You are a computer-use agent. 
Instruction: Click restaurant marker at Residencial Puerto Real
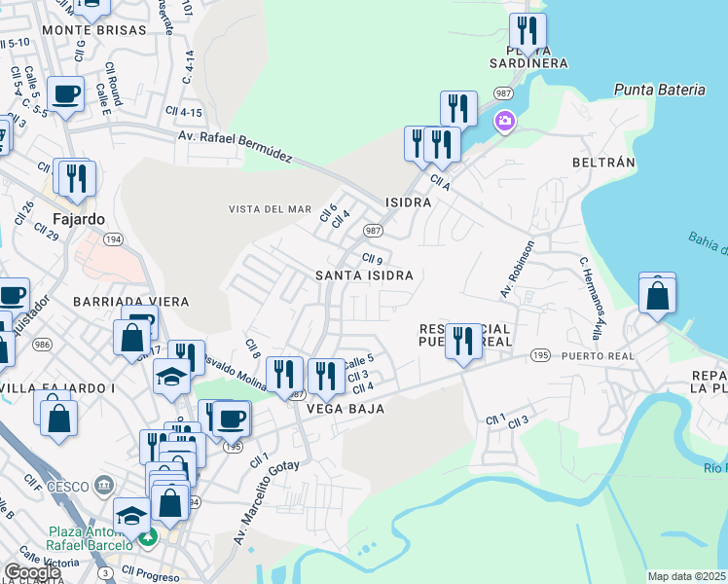pos(463,342)
